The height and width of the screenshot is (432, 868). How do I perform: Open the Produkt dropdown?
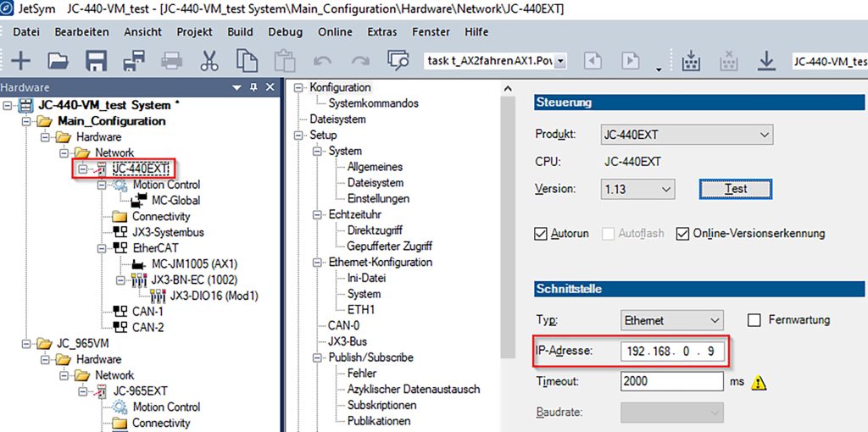pyautogui.click(x=687, y=135)
